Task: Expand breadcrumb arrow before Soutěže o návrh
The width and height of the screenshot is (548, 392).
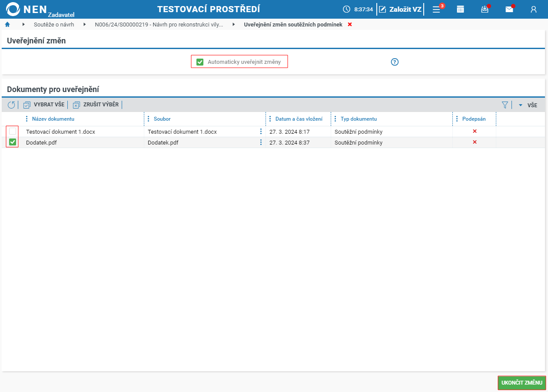Action: coord(23,24)
